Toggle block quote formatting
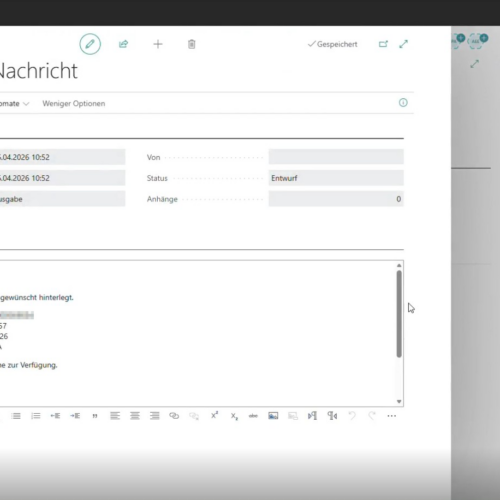 click(95, 416)
